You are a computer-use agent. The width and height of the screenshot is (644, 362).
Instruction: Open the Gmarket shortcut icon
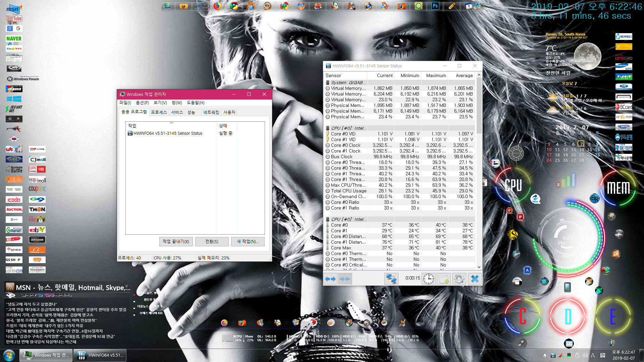point(14,230)
